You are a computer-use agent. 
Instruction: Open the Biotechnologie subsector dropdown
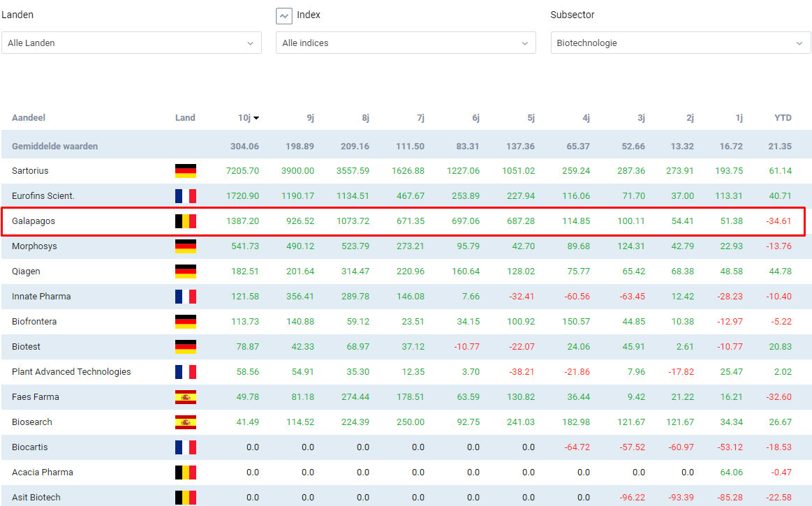681,43
